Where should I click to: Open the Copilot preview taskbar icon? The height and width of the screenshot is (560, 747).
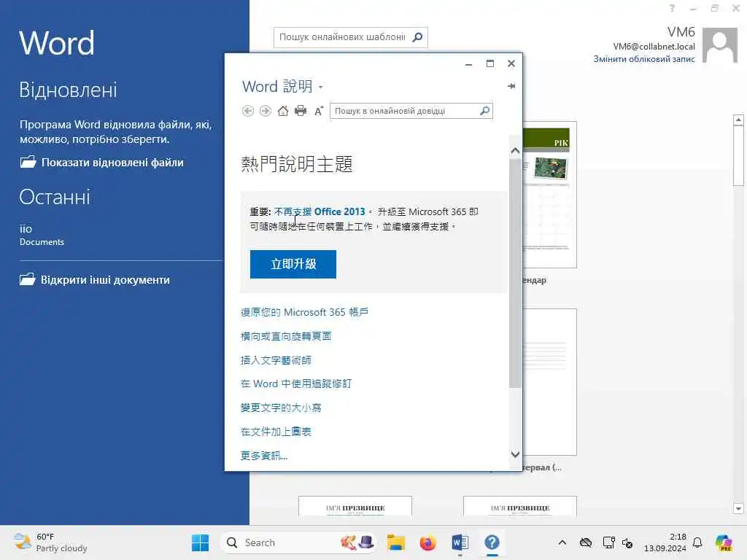tap(724, 542)
